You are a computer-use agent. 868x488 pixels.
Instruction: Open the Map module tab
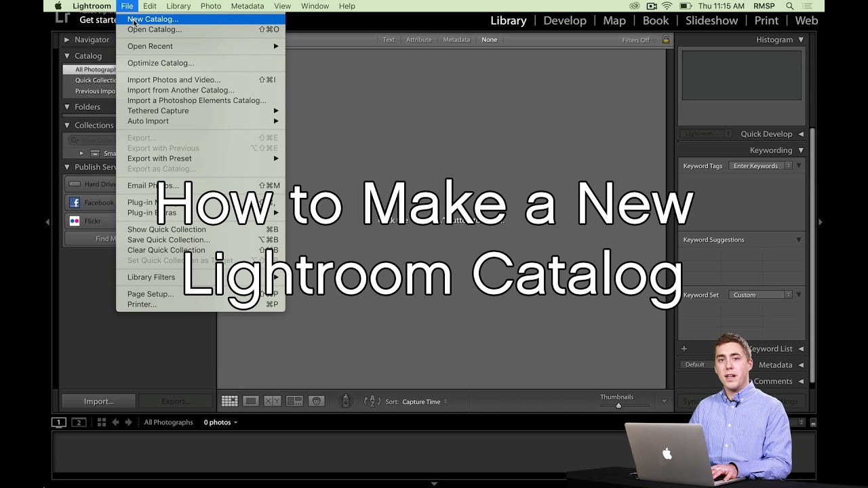click(x=614, y=20)
